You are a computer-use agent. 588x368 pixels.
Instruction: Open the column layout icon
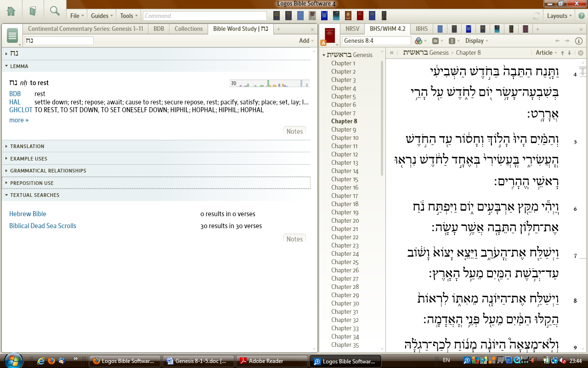pyautogui.click(x=453, y=40)
